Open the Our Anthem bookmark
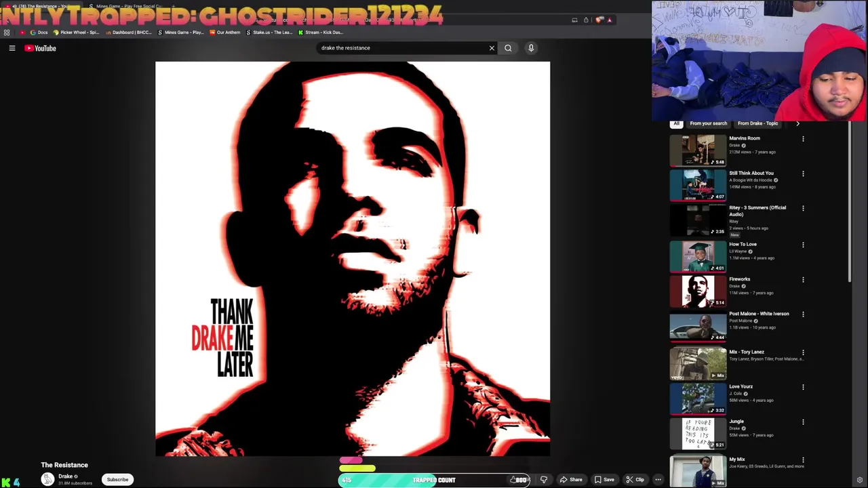This screenshot has height=488, width=868. pyautogui.click(x=225, y=33)
